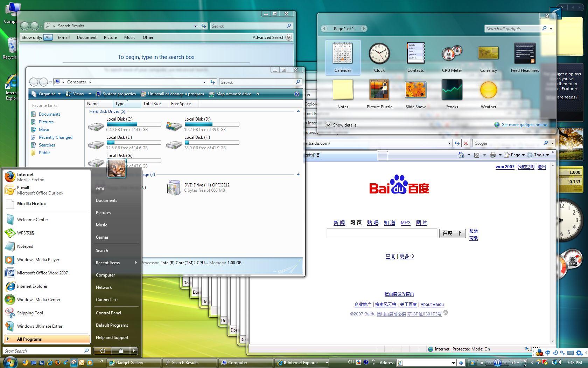Open shutdown options arrow in start menu
The image size is (588, 368).
(x=134, y=351)
